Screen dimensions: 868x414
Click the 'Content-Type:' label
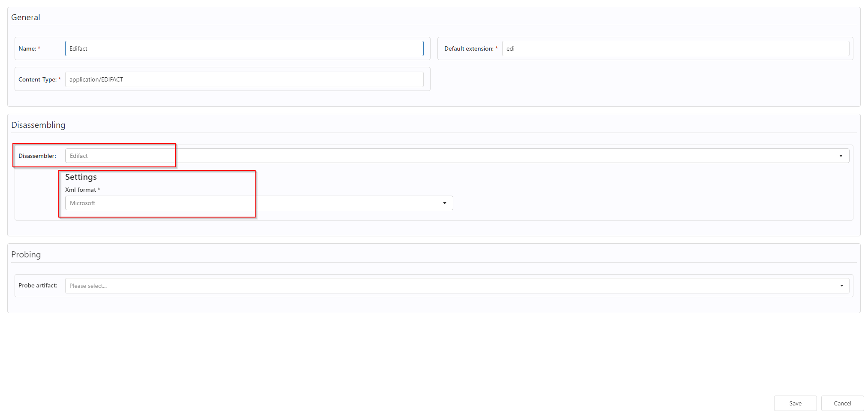tap(37, 79)
